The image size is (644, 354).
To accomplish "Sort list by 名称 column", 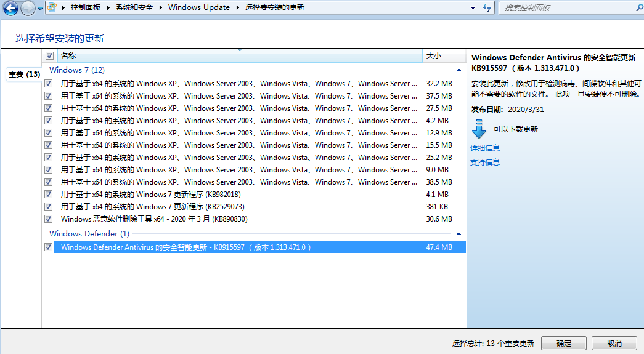I will (240, 56).
